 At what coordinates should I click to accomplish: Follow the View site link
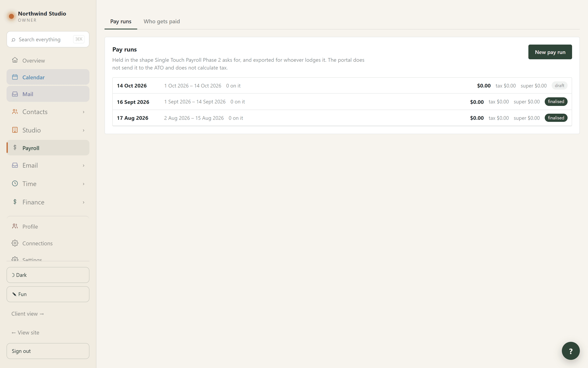pos(25,332)
